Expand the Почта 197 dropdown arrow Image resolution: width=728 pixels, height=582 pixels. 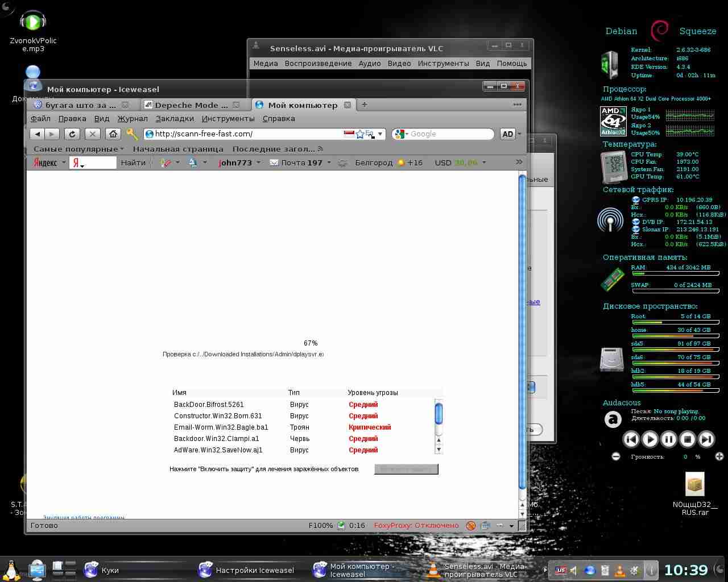tap(329, 163)
